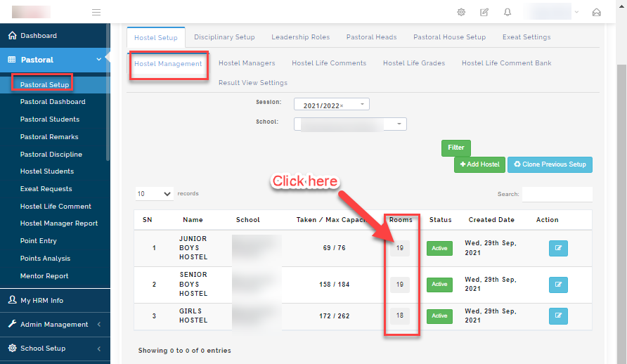Open the notifications bell icon
The width and height of the screenshot is (627, 364).
508,13
